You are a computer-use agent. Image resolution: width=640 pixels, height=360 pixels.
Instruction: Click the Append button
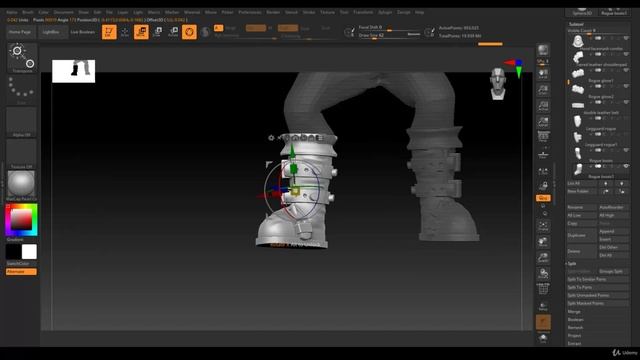pyautogui.click(x=614, y=231)
